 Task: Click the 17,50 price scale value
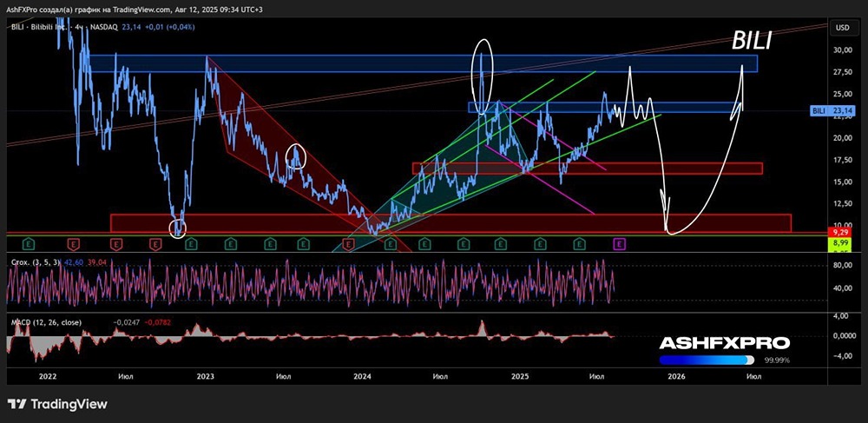(844, 160)
